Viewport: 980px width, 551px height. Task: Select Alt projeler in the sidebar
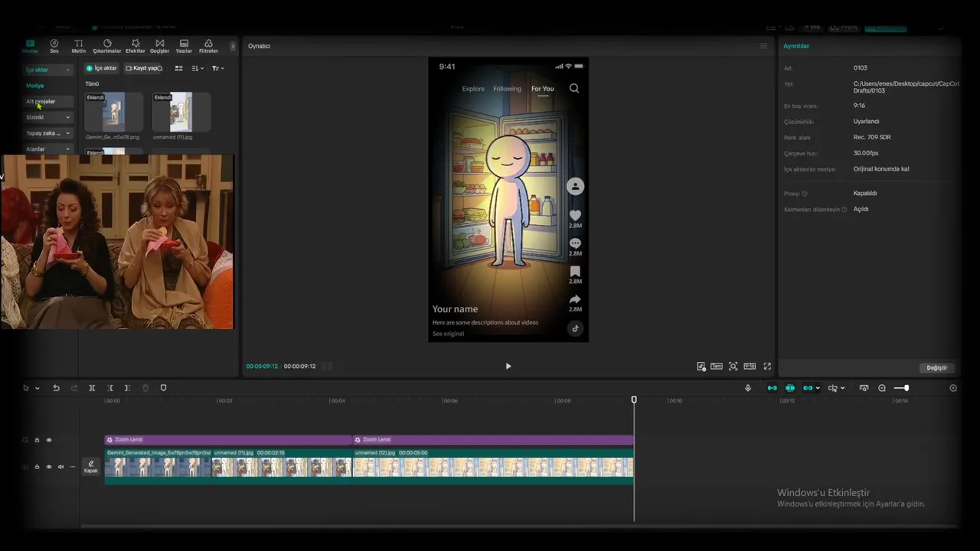point(49,102)
